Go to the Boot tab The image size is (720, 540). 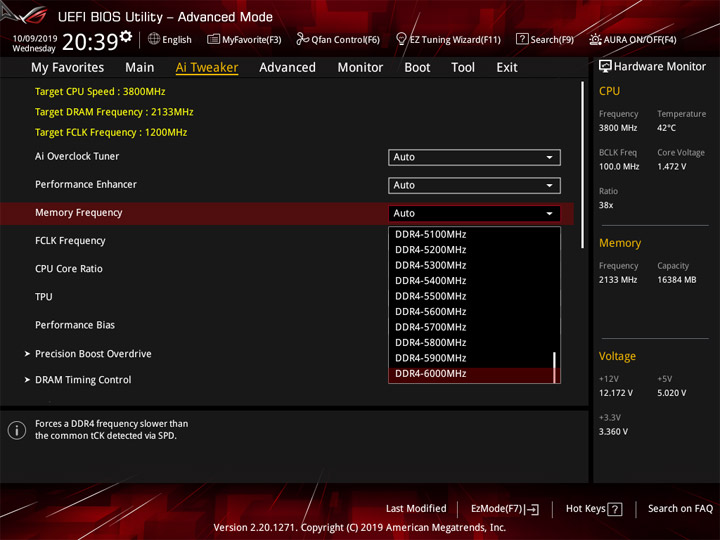tap(417, 68)
